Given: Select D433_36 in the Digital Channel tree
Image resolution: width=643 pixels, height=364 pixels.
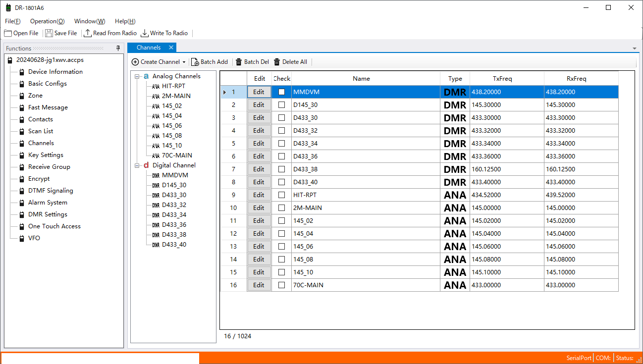Looking at the screenshot, I should click(x=174, y=225).
